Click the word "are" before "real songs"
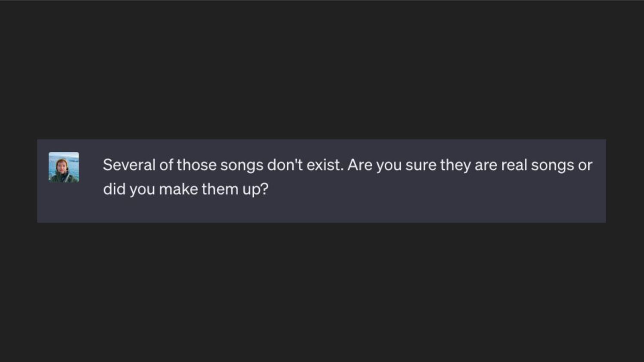The image size is (644, 362). click(486, 165)
